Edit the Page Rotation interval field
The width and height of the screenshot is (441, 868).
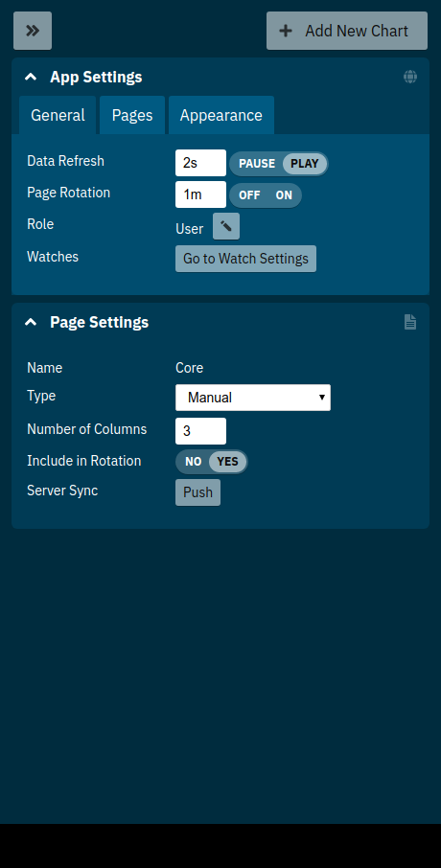200,194
